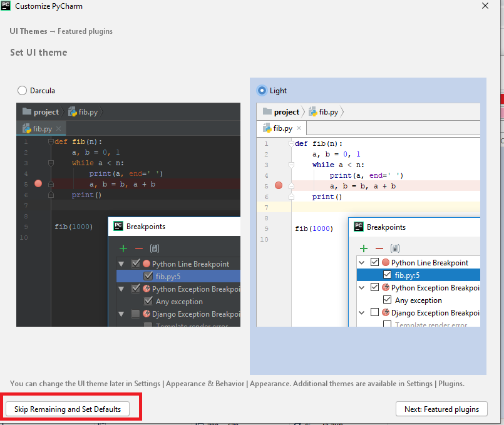Toggle Any exception checkbox in Light preview
The image size is (504, 425).
click(x=388, y=300)
